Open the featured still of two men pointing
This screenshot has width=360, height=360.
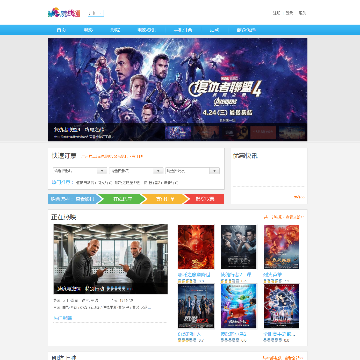111,259
